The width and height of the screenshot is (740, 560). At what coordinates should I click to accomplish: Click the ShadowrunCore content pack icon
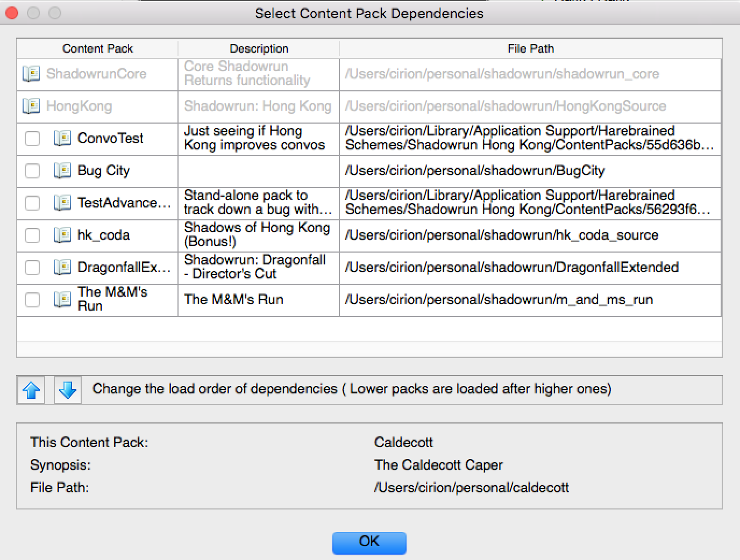point(31,74)
